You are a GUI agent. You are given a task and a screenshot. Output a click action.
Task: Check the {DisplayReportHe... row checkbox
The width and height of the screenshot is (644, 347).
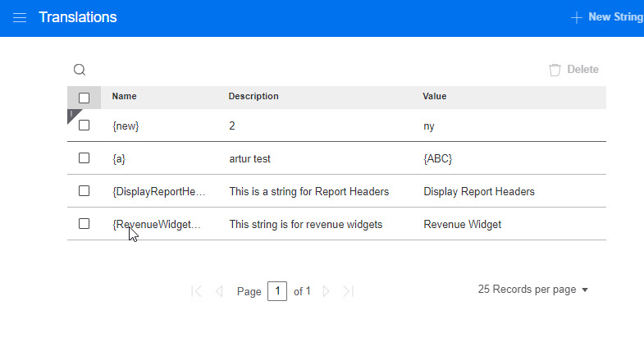pos(84,191)
